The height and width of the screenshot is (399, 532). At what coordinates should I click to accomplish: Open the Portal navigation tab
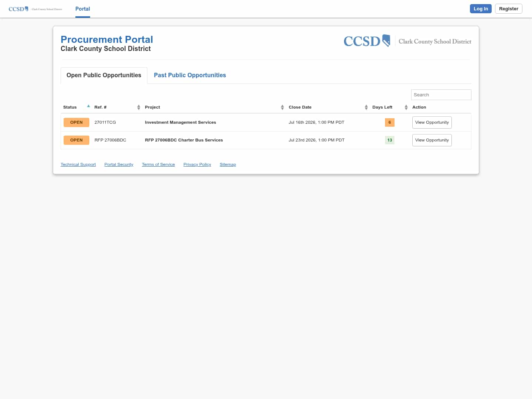(83, 9)
